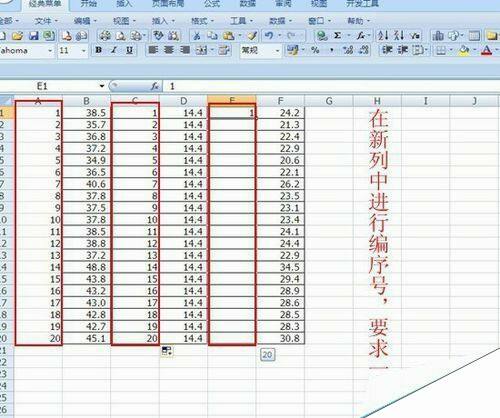The height and width of the screenshot is (418, 500).
Task: Select the column G header
Action: tap(329, 101)
